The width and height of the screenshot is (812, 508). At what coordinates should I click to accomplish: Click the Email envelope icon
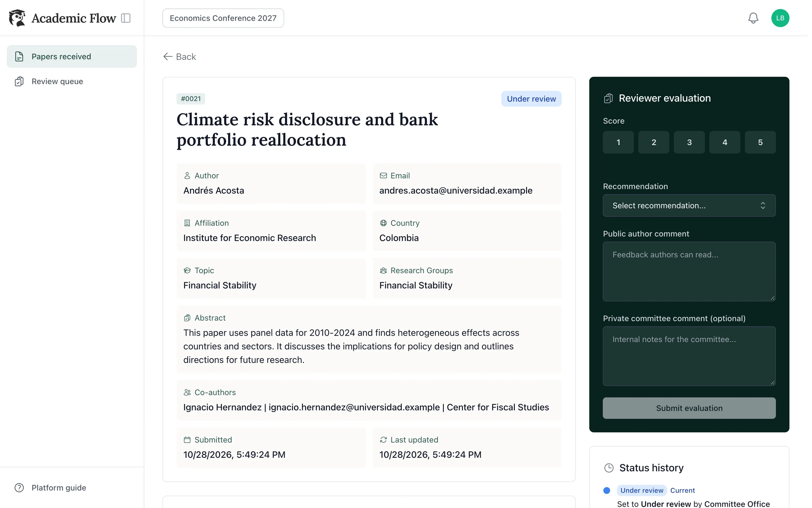[x=383, y=175]
